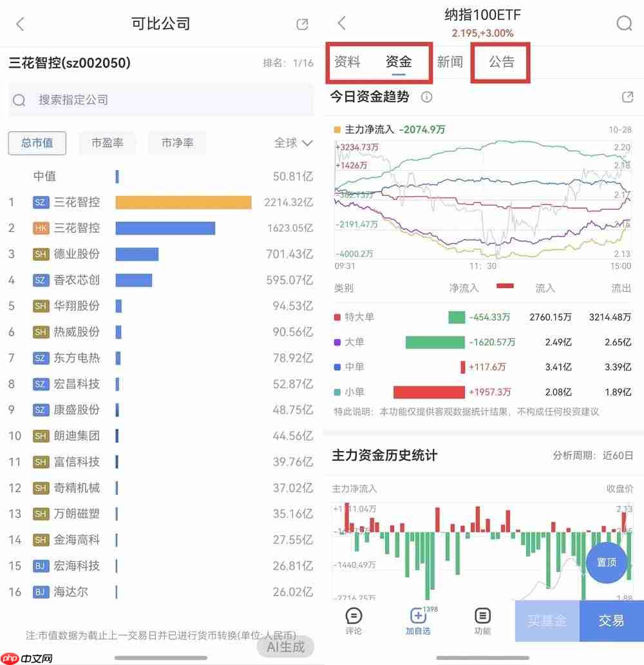Tap the 买基金 buy fund button
The image size is (644, 665).
547,622
